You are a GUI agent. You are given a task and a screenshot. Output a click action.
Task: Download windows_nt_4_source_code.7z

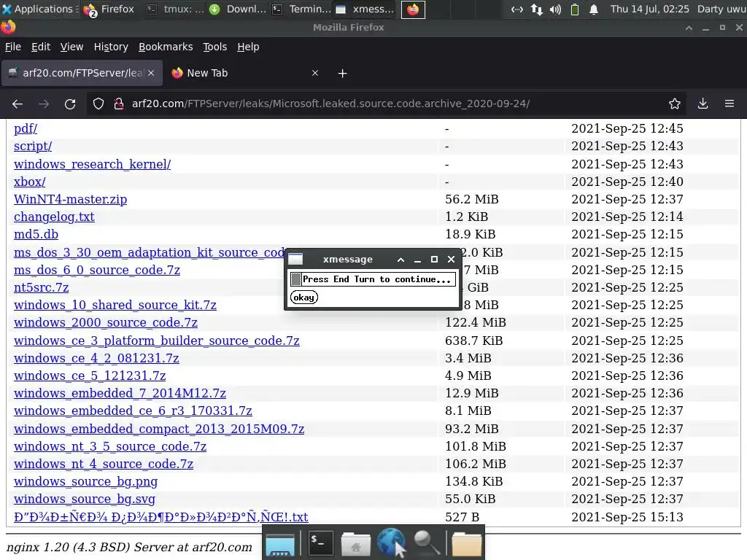coord(104,464)
